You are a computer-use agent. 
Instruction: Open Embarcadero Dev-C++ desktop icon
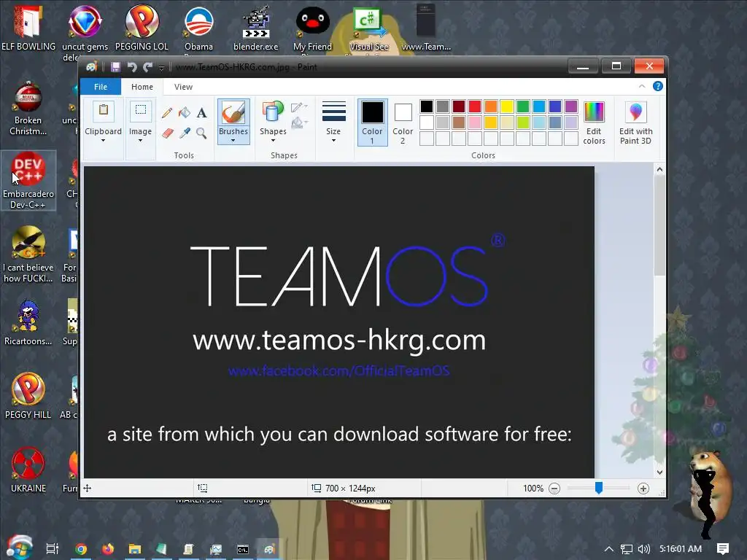pos(28,181)
